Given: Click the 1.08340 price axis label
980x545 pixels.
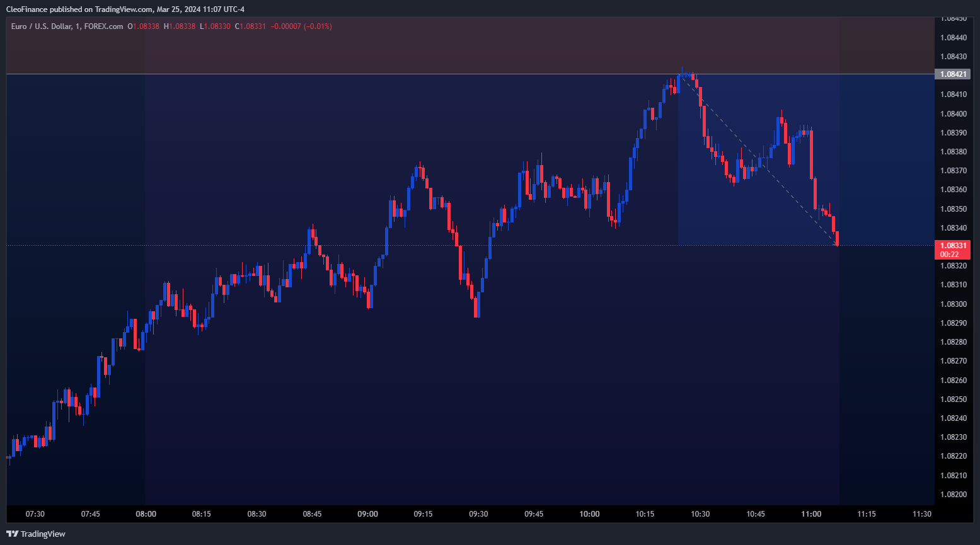Looking at the screenshot, I should click(953, 228).
